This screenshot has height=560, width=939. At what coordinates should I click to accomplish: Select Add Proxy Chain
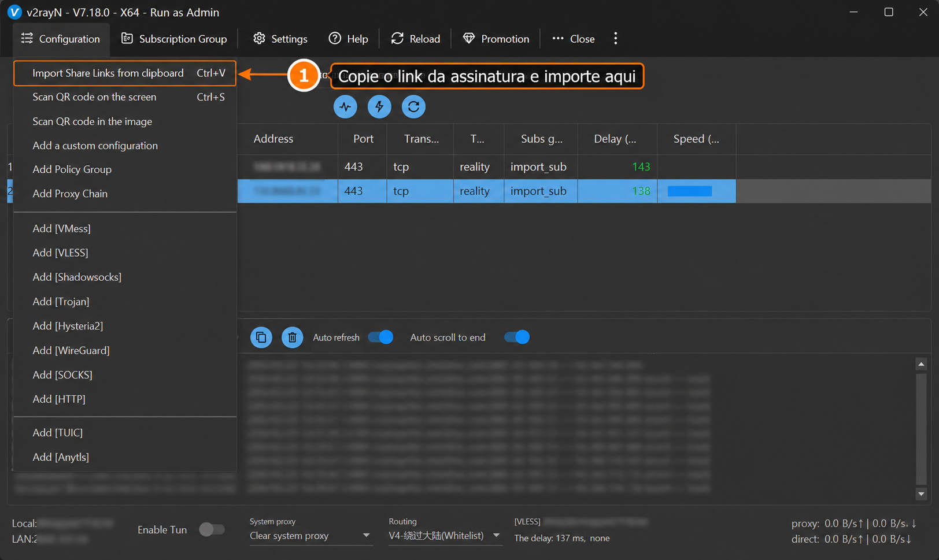click(125, 194)
